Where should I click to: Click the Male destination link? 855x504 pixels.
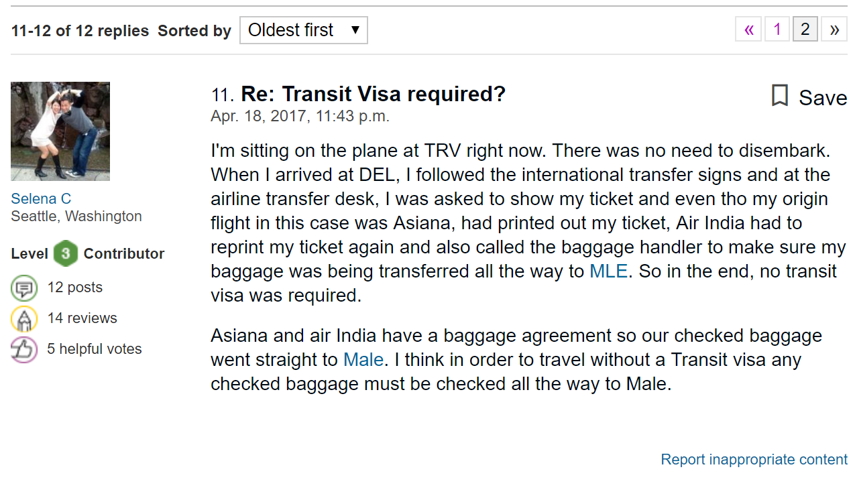[363, 360]
